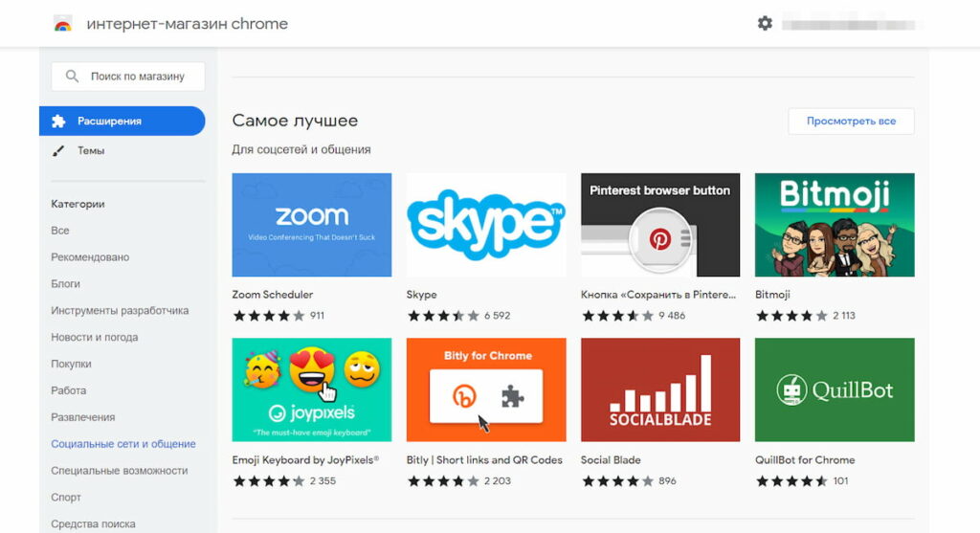Image resolution: width=980 pixels, height=533 pixels.
Task: Open the Рекомендовано category
Action: tap(90, 257)
